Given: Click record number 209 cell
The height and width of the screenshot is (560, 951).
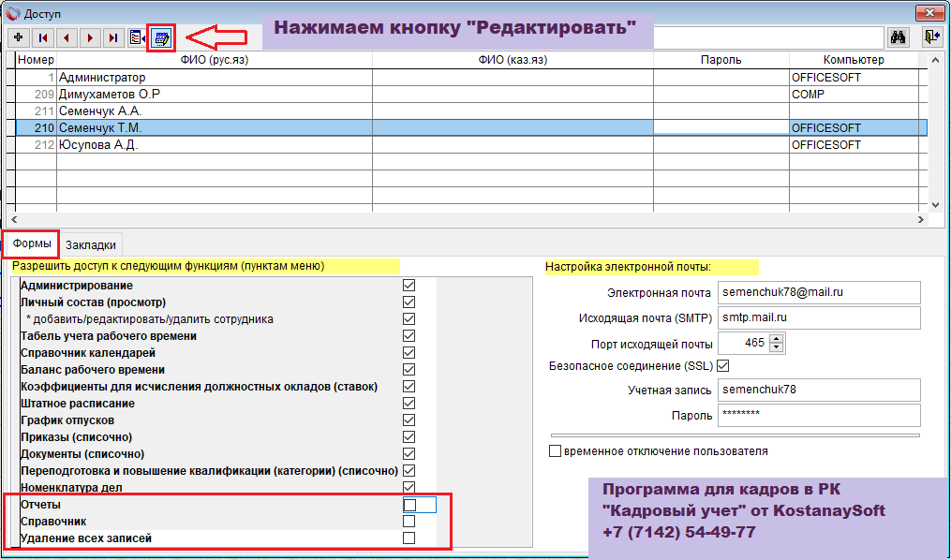Looking at the screenshot, I should point(36,95).
